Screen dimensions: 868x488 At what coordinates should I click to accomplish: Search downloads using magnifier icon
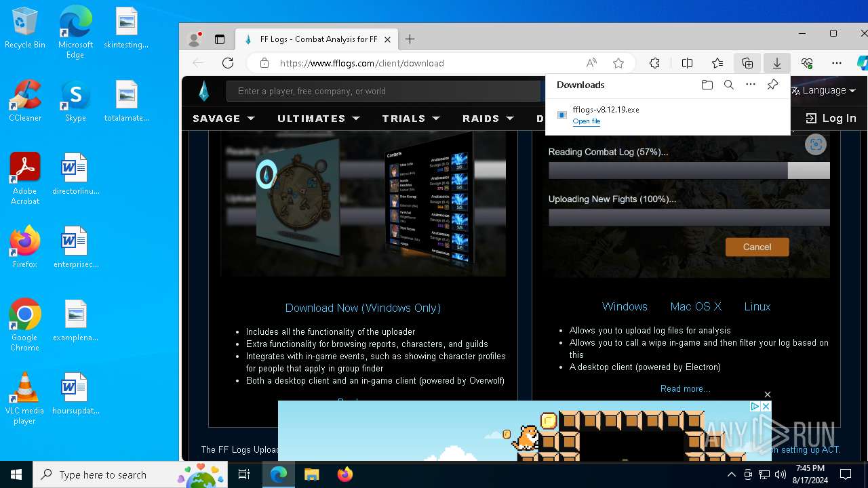pos(729,85)
